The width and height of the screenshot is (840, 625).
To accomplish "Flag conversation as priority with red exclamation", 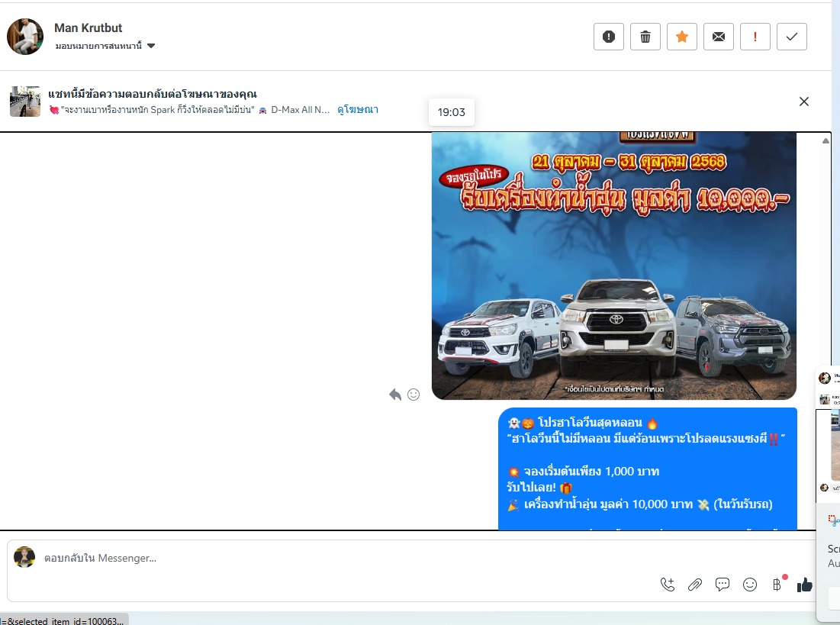I will (755, 37).
